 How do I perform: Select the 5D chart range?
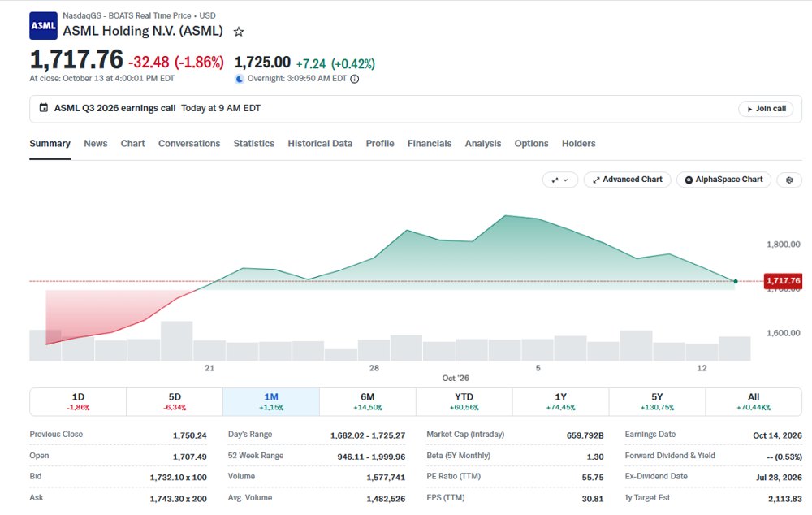click(175, 401)
